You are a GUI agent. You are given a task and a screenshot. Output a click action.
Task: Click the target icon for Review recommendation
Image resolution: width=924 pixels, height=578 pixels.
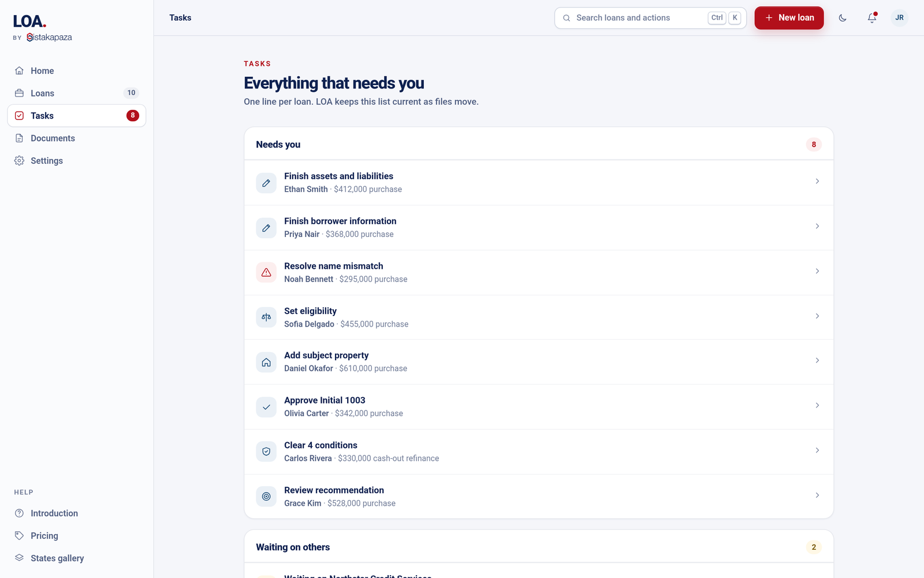266,497
